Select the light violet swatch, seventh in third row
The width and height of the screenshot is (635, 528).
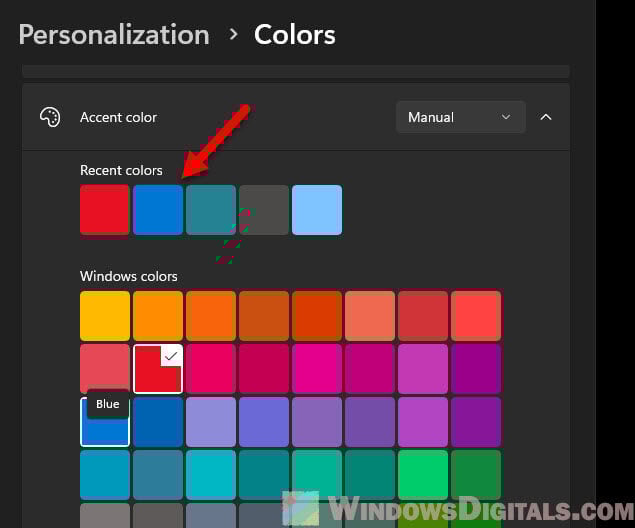[x=423, y=422]
